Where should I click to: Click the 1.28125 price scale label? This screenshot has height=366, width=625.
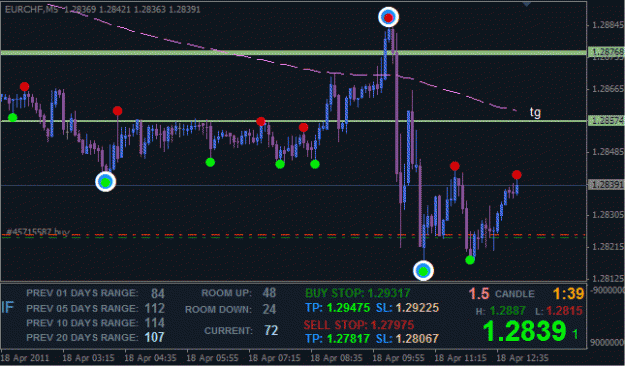608,278
